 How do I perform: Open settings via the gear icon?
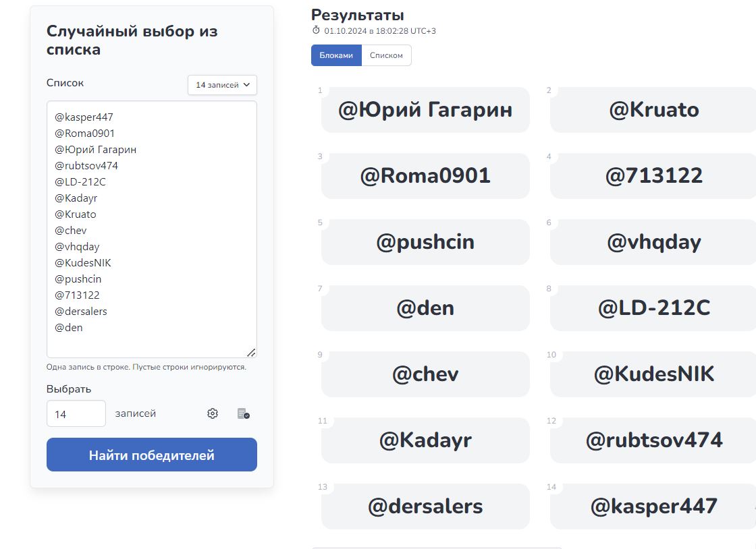213,413
